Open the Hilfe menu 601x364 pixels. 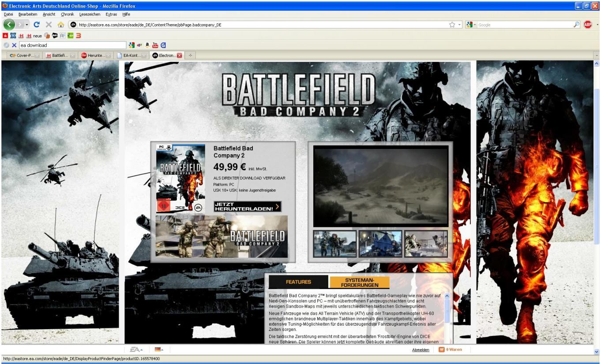coord(127,14)
